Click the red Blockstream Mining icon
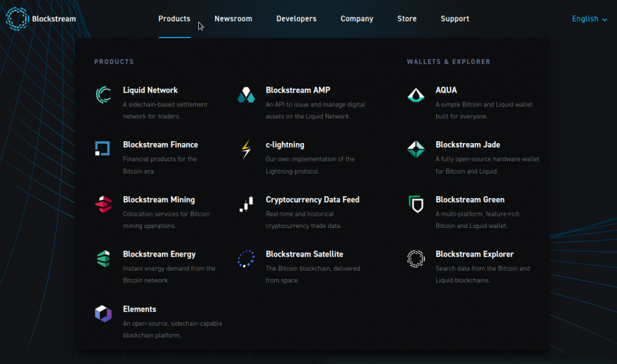Viewport: 617px width, 364px height. 103,204
